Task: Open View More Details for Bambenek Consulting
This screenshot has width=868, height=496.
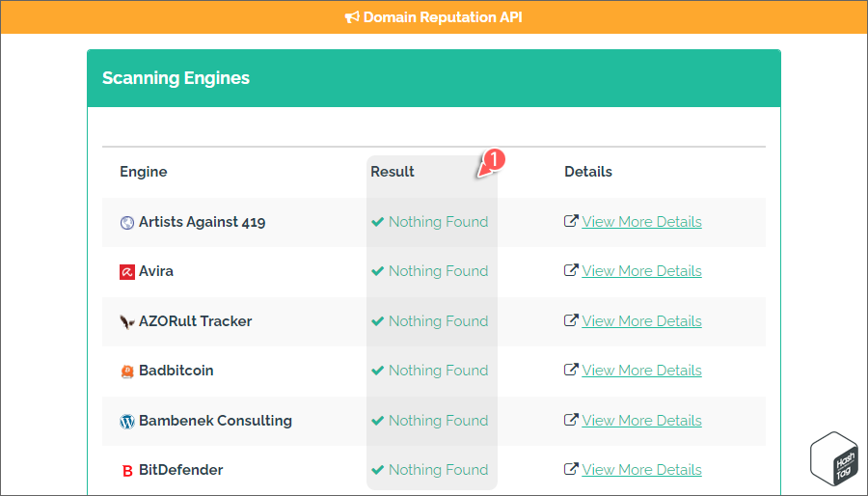Action: coord(641,421)
